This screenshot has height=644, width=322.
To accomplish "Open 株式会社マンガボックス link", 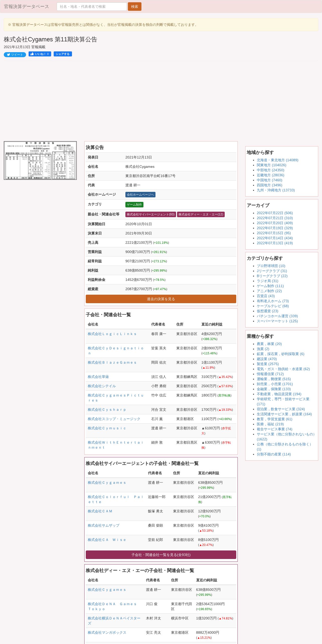I will coord(107,633).
